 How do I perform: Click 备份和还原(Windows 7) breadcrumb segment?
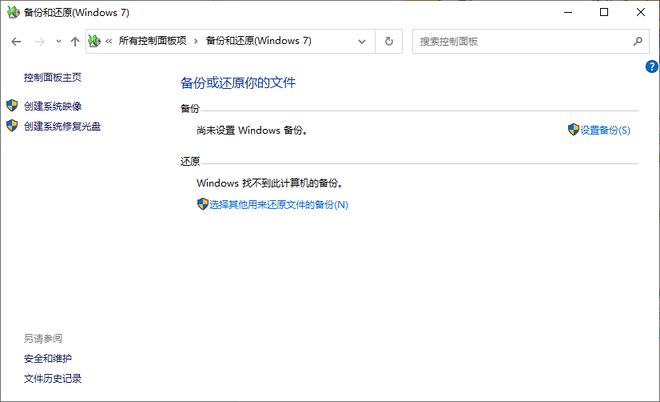click(x=258, y=41)
